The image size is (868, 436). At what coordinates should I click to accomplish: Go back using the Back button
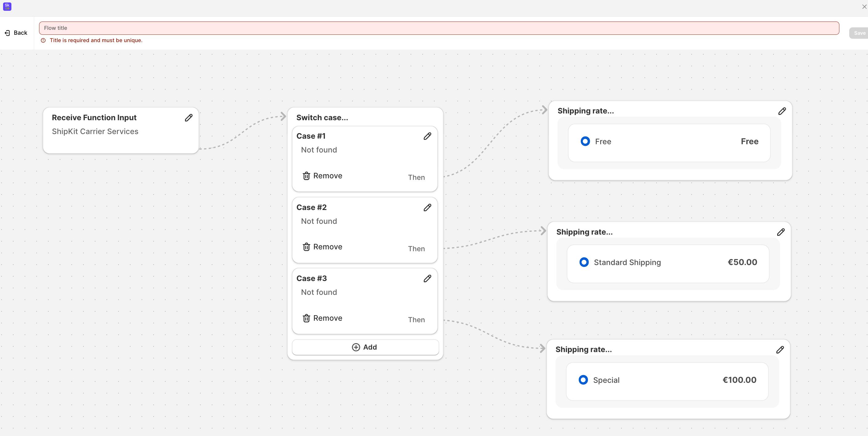click(16, 33)
